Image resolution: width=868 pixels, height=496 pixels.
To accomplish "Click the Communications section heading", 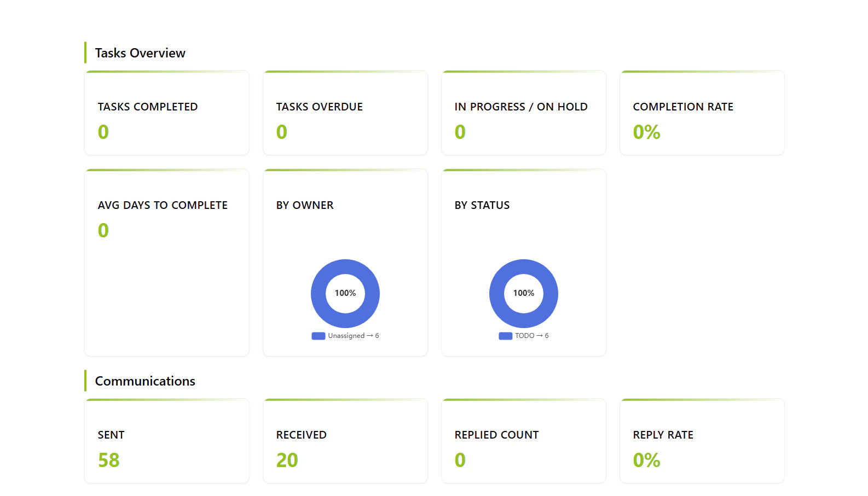I will coord(144,381).
